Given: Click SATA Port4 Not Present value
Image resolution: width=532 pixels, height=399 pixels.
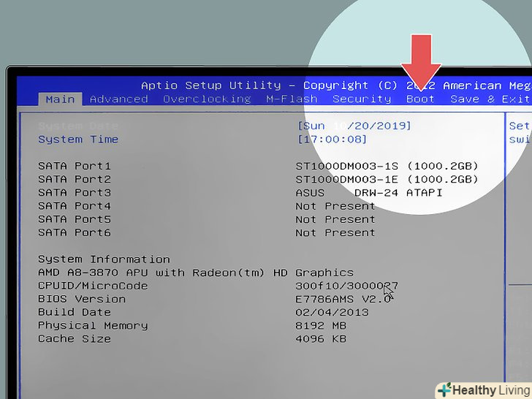Looking at the screenshot, I should click(335, 206).
